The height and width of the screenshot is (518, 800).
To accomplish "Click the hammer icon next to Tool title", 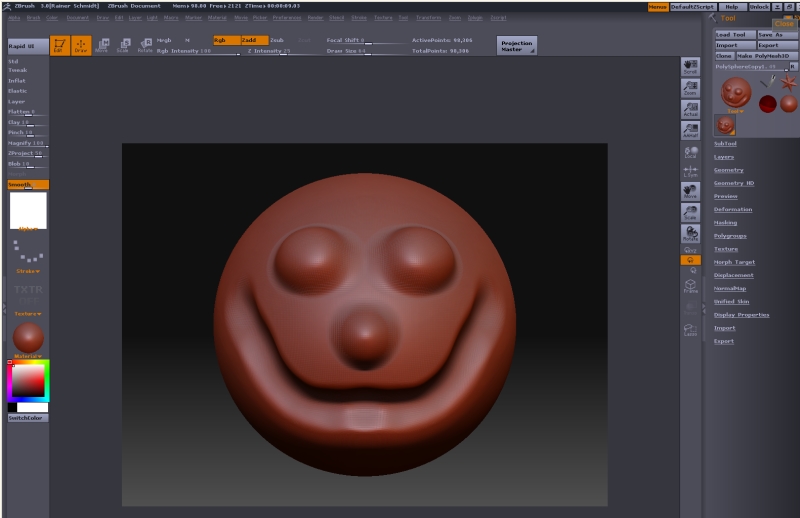I will click(713, 18).
